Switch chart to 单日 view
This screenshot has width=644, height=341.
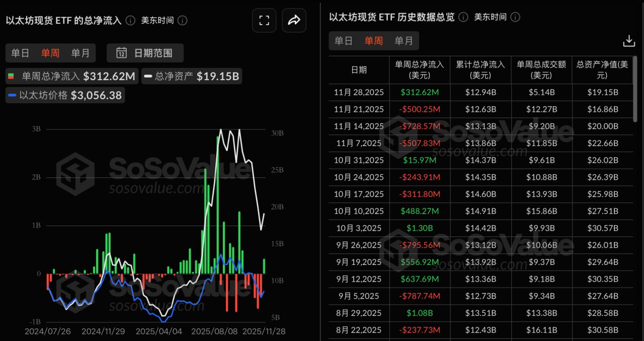point(20,53)
